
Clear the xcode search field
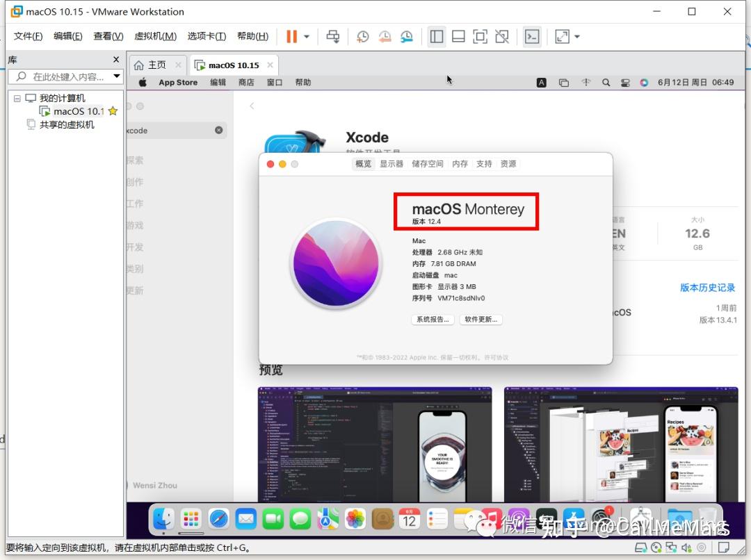(x=218, y=130)
